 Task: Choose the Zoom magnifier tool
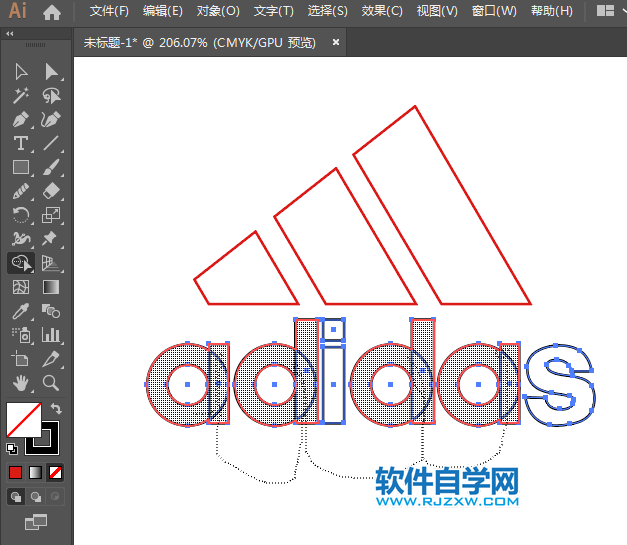coord(51,383)
